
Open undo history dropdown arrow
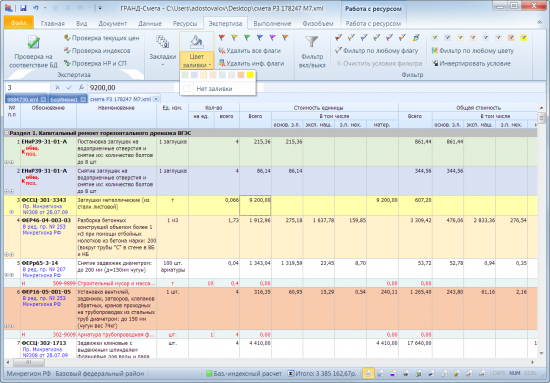click(x=45, y=8)
